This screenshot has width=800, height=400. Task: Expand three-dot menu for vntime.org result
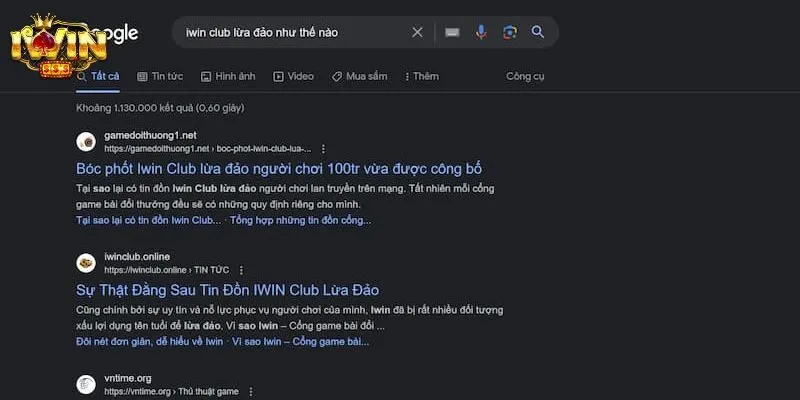251,391
